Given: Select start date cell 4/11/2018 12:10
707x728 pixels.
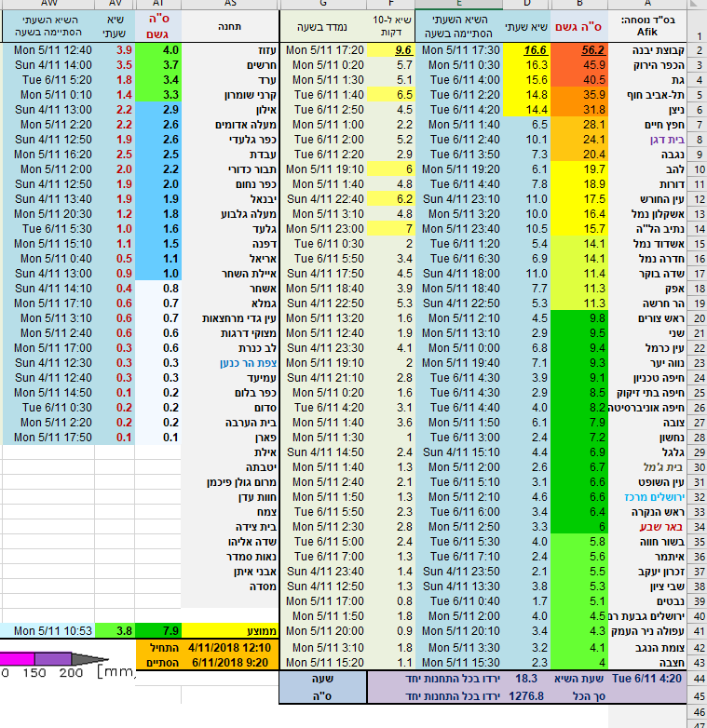Looking at the screenshot, I should [229, 645].
